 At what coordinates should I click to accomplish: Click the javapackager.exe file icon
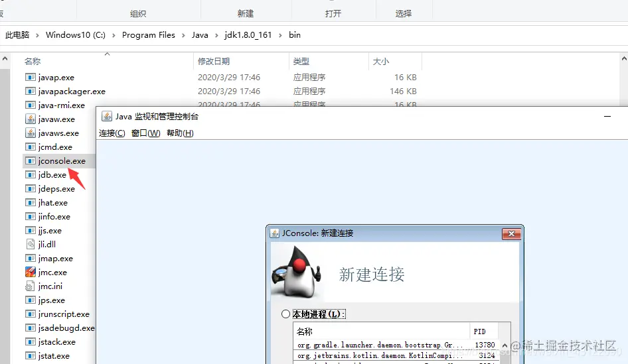[30, 91]
